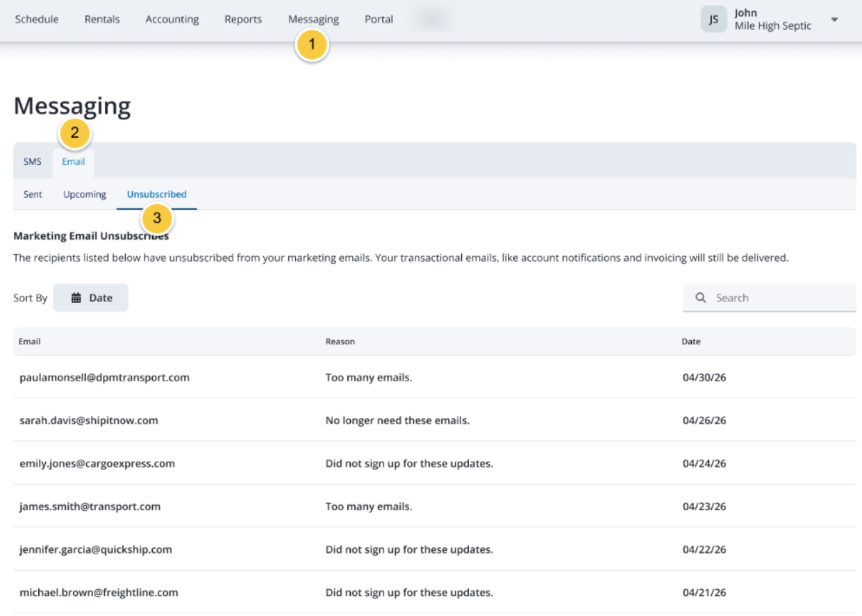Select michael.brown@freightline.com email
The image size is (862, 616).
pyautogui.click(x=99, y=593)
